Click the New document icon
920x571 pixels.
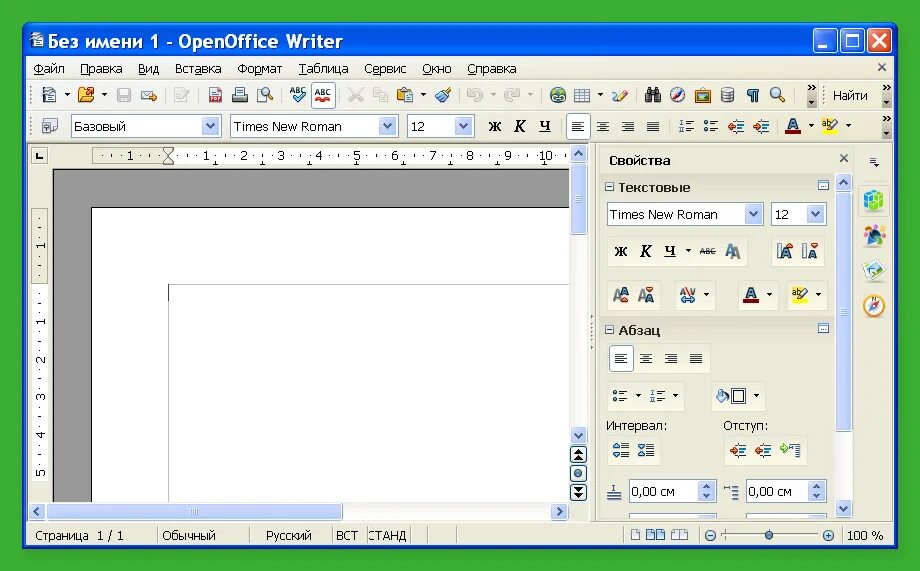49,94
